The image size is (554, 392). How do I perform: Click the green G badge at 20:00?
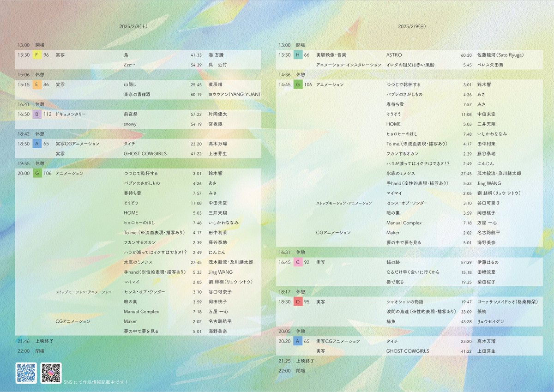[x=37, y=173]
